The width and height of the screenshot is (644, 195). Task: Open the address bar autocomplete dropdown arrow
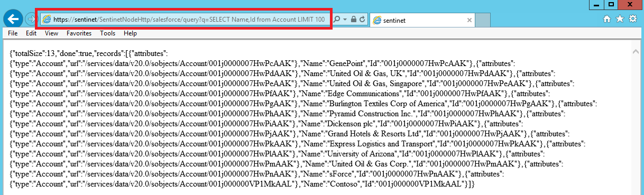coord(345,19)
